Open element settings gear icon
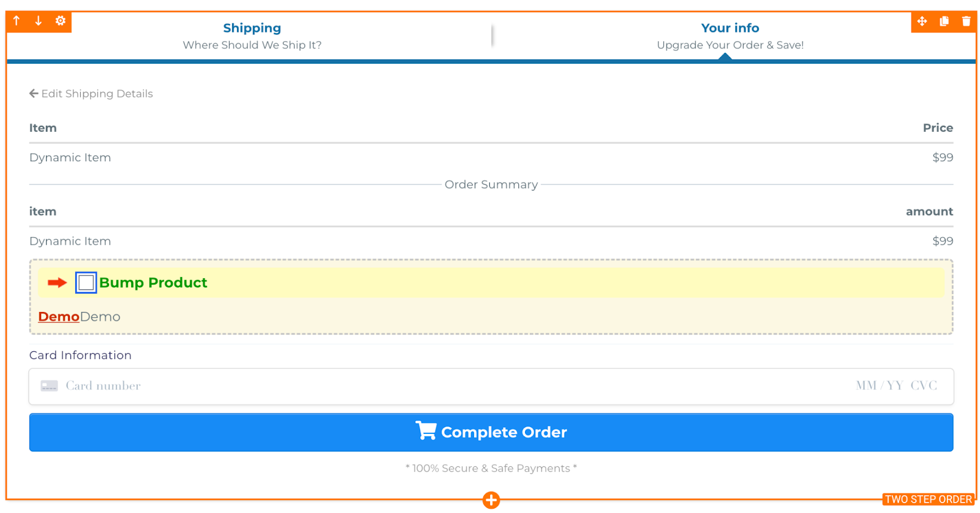980x513 pixels. pos(60,21)
